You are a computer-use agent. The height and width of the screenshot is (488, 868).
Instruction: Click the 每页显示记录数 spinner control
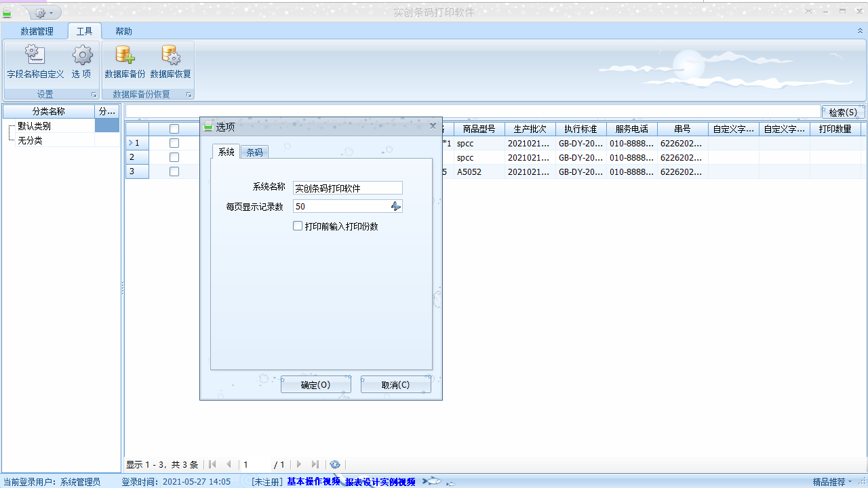click(396, 206)
